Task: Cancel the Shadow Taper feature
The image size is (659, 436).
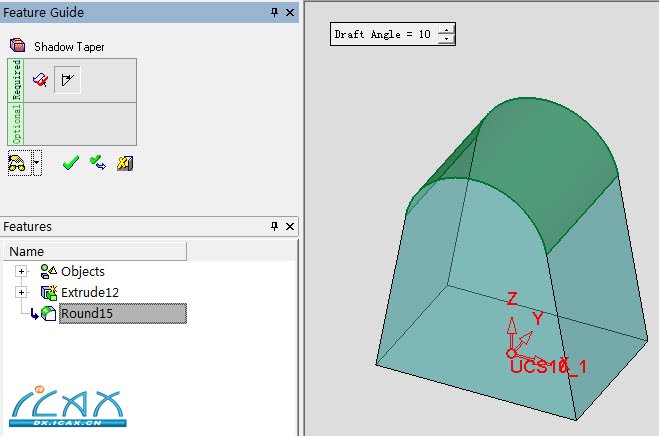Action: [x=124, y=163]
